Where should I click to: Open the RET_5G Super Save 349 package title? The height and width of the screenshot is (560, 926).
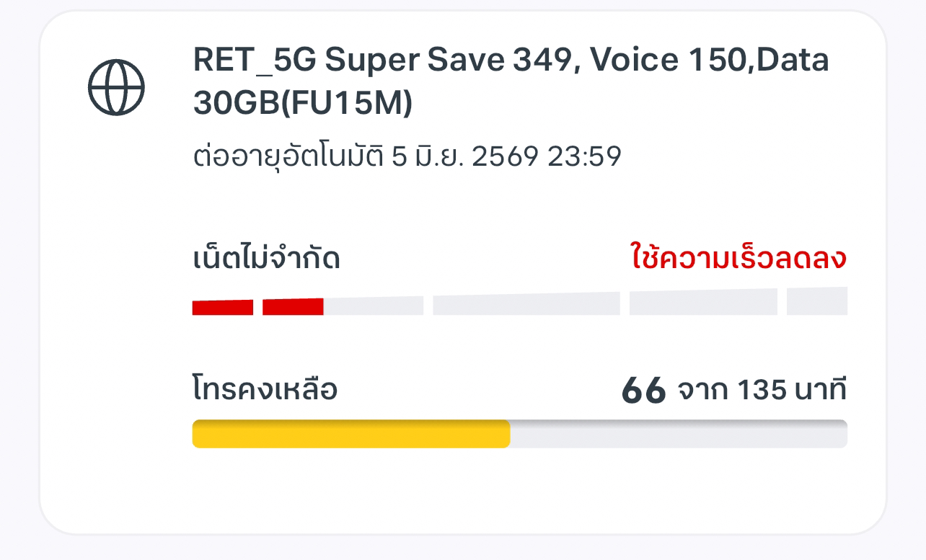tap(511, 81)
